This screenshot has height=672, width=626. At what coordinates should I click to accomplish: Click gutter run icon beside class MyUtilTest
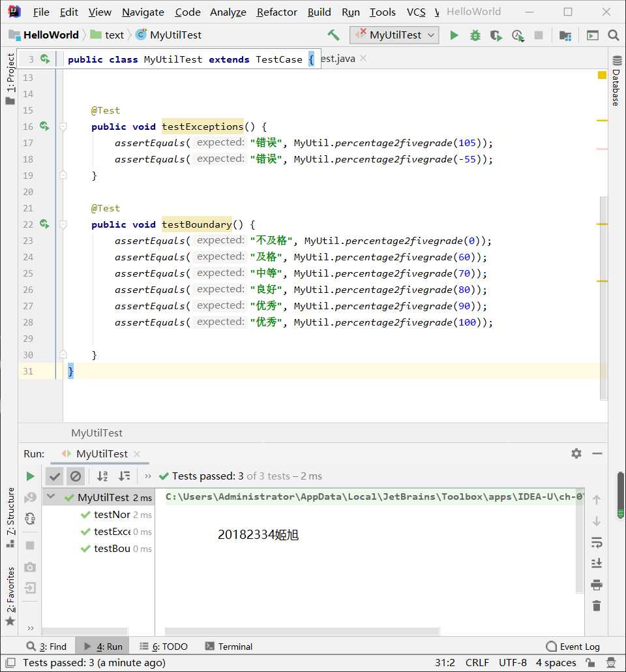pos(45,59)
